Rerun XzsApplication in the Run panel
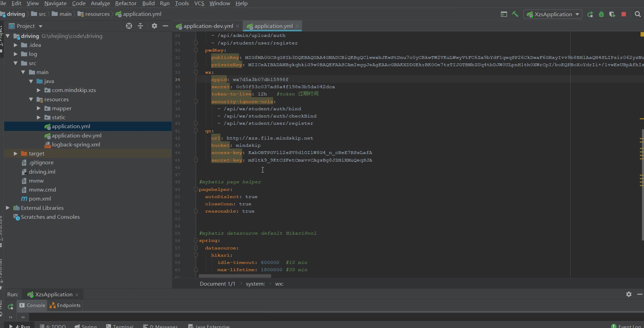Screen dimensions: 644x328 pyautogui.click(x=10, y=306)
